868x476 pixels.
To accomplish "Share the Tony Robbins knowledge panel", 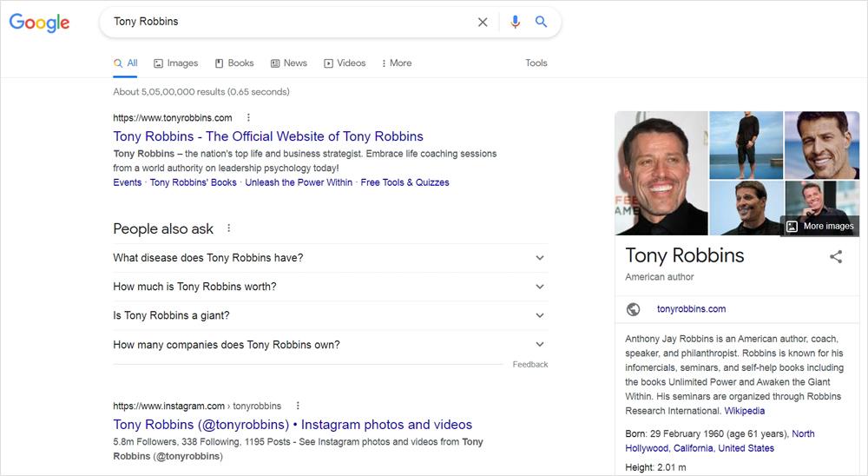I will (x=836, y=256).
